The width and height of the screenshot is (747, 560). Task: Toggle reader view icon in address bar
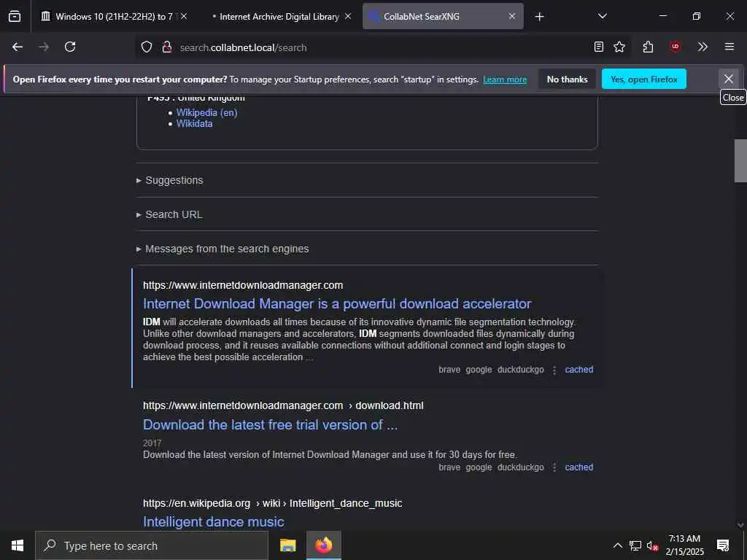coord(599,47)
